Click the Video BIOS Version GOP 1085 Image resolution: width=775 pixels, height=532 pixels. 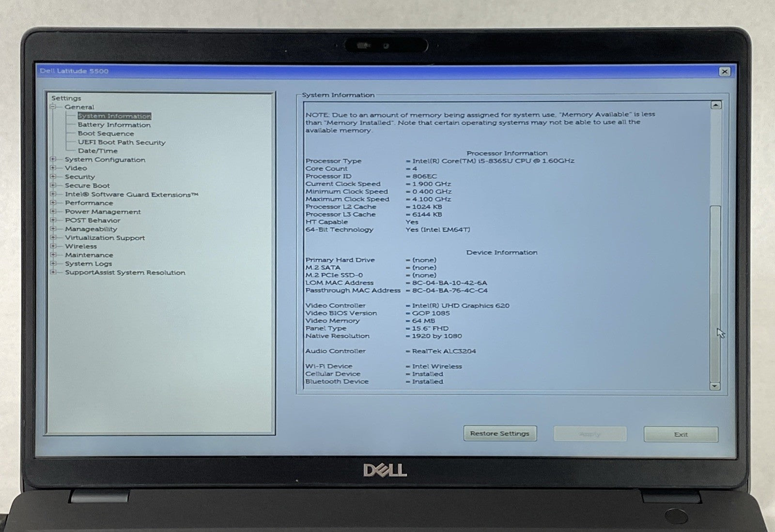tap(431, 313)
